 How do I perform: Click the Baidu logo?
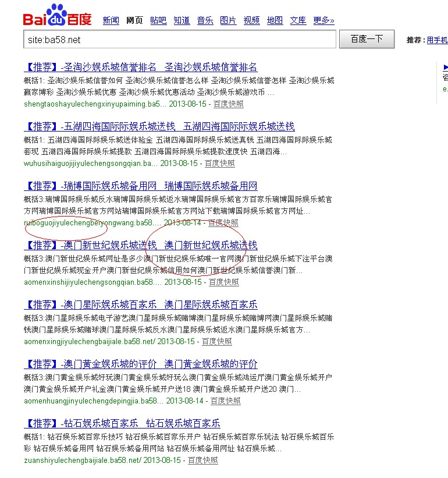pyautogui.click(x=57, y=15)
